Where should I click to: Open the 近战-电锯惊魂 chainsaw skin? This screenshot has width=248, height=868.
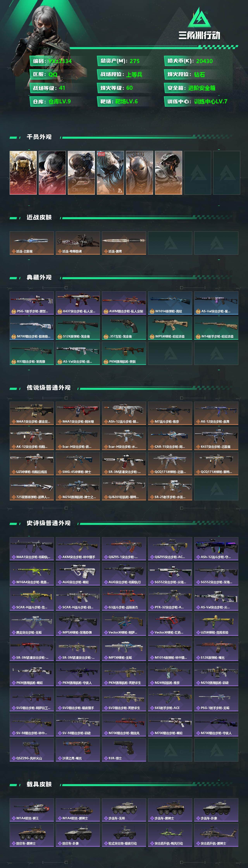[78, 243]
